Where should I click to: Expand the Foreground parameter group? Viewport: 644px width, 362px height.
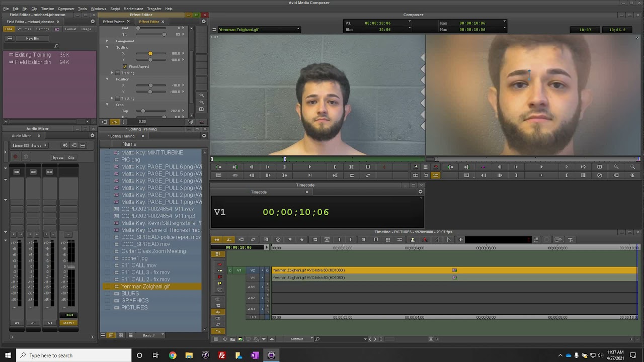point(107,41)
